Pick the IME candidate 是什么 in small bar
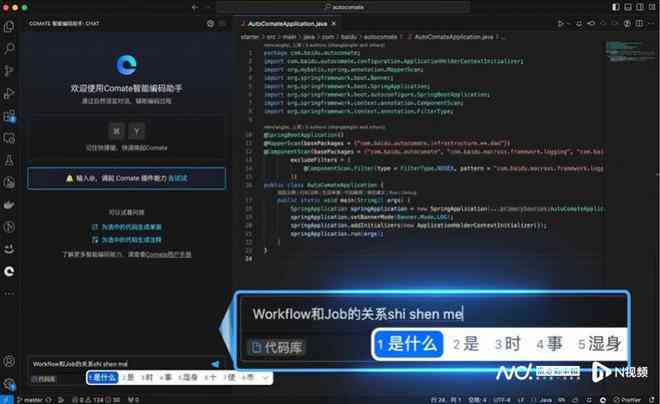Image resolution: width=660 pixels, height=404 pixels. pyautogui.click(x=102, y=377)
